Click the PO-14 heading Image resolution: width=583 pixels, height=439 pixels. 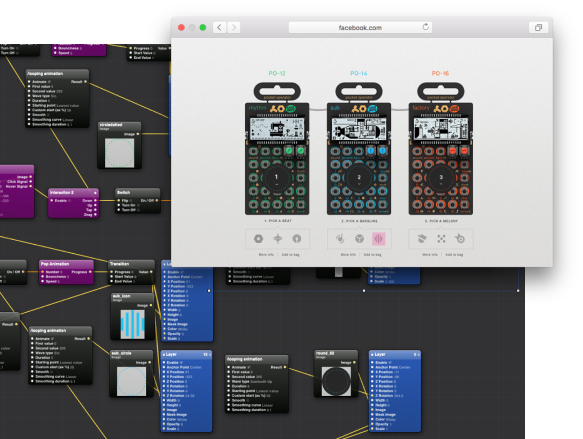(x=359, y=73)
